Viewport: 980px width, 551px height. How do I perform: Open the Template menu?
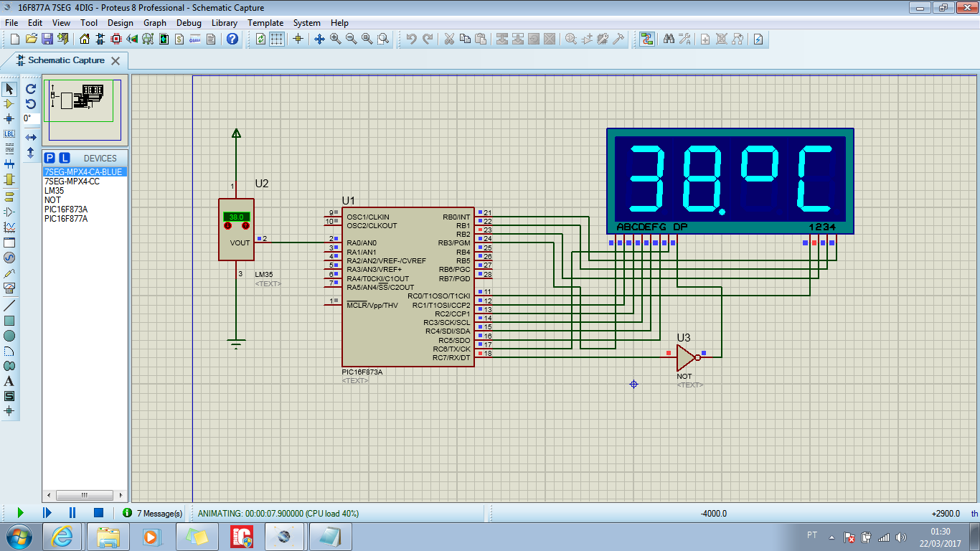[265, 23]
